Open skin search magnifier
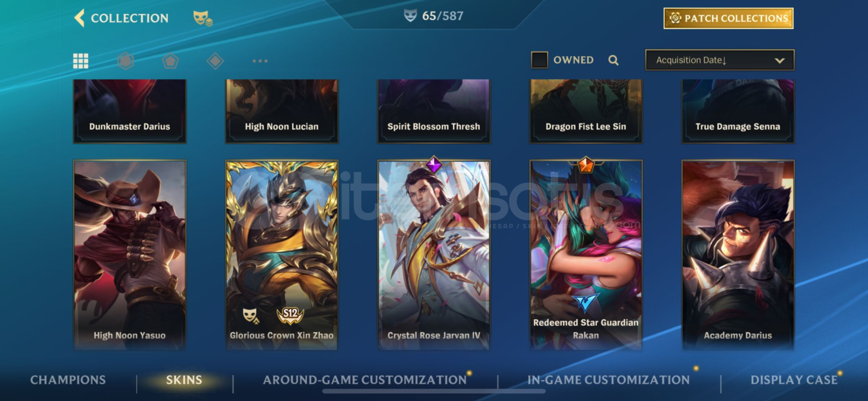Image resolution: width=868 pixels, height=401 pixels. coord(613,60)
